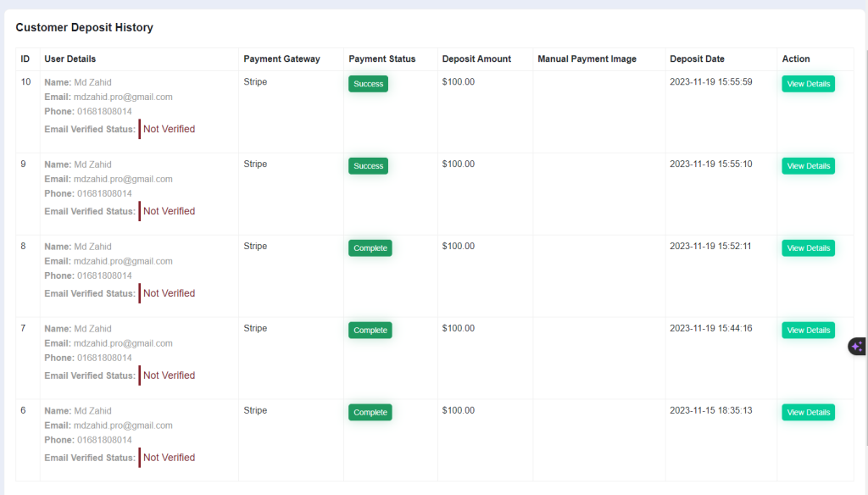
Task: Click the Complete badge for deposit 6
Action: pyautogui.click(x=370, y=413)
